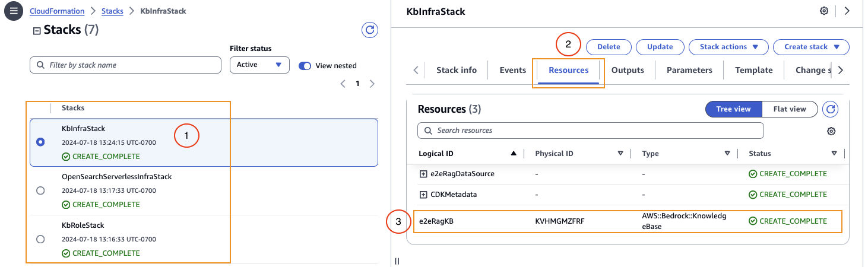This screenshot has width=868, height=267.
Task: Go to next page of stacks
Action: (x=372, y=84)
